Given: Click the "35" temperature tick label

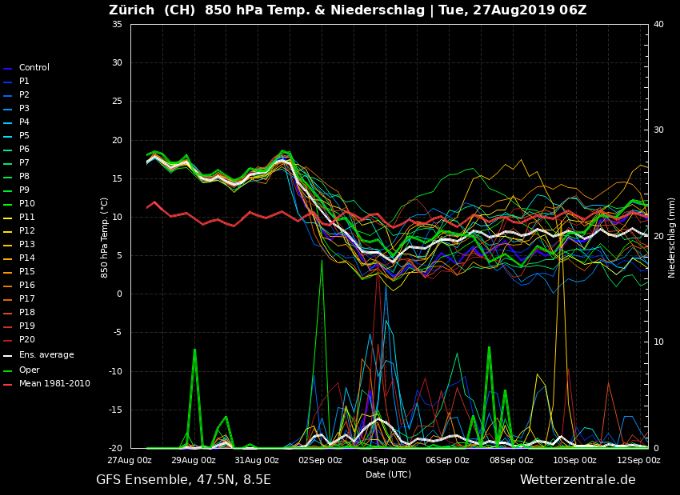Looking at the screenshot, I should (117, 24).
